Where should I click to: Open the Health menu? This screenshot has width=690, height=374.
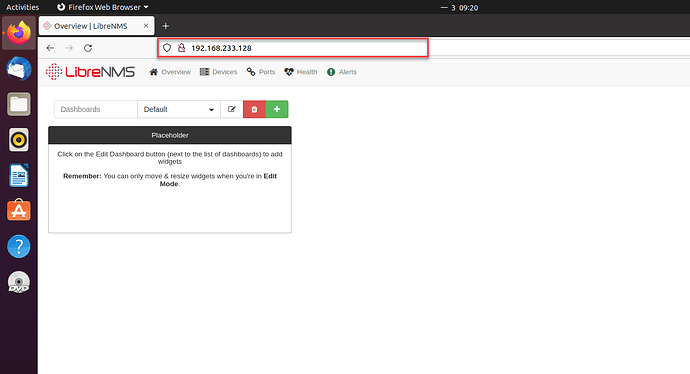coord(301,72)
